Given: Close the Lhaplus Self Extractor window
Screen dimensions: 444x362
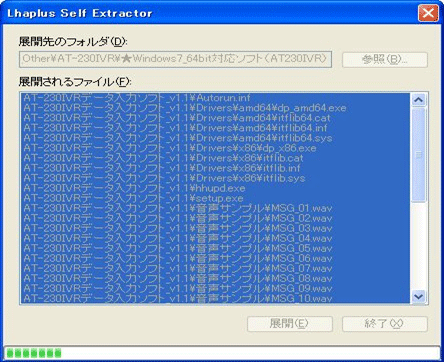Looking at the screenshot, I should click(x=428, y=13).
